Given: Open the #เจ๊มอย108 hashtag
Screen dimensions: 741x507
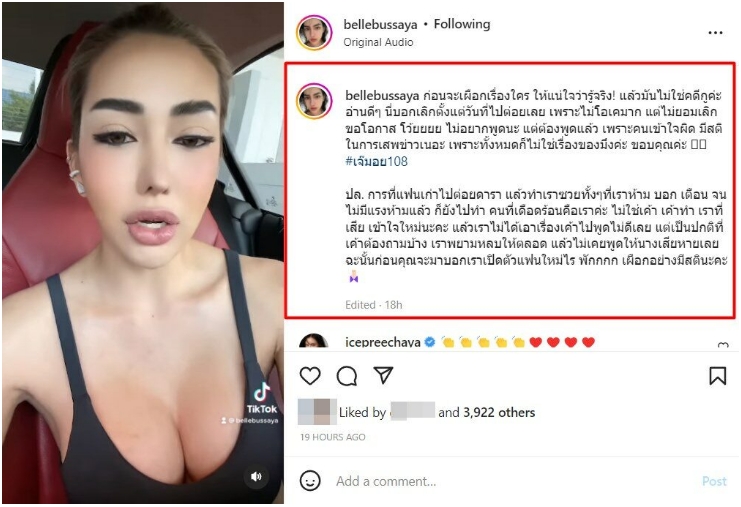Looking at the screenshot, I should (376, 161).
